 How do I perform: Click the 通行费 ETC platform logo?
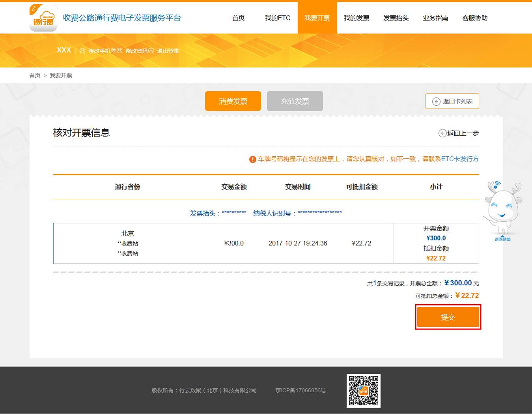tap(43, 18)
